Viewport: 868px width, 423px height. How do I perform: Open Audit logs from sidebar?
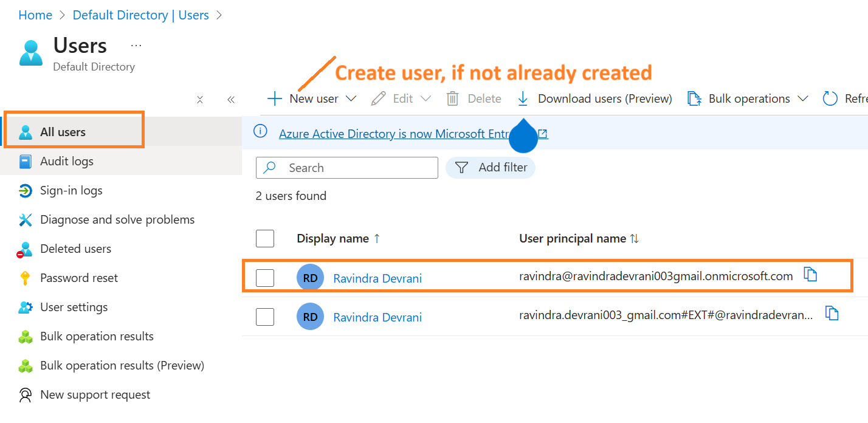pyautogui.click(x=66, y=161)
